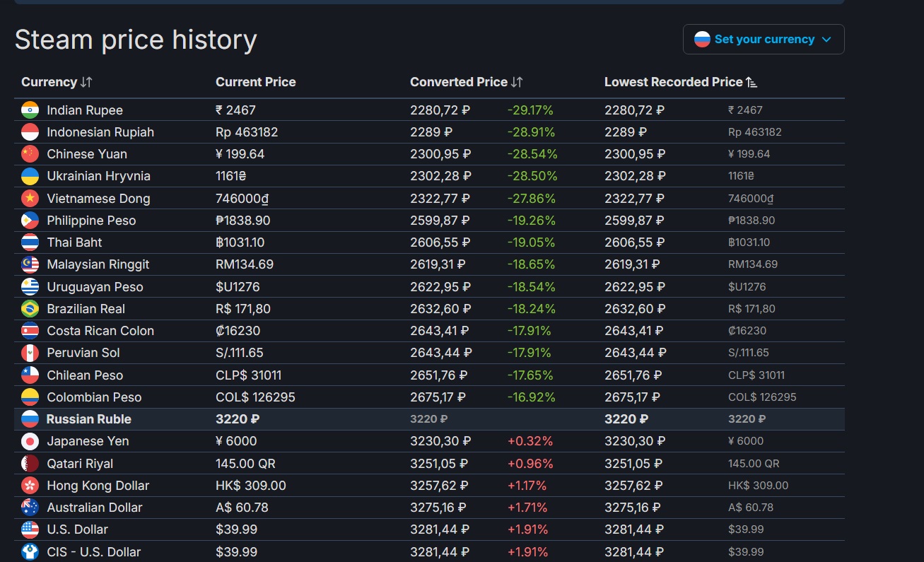Image resolution: width=924 pixels, height=562 pixels.
Task: Click Philippine Peso's -19.26% percentage
Action: point(532,221)
